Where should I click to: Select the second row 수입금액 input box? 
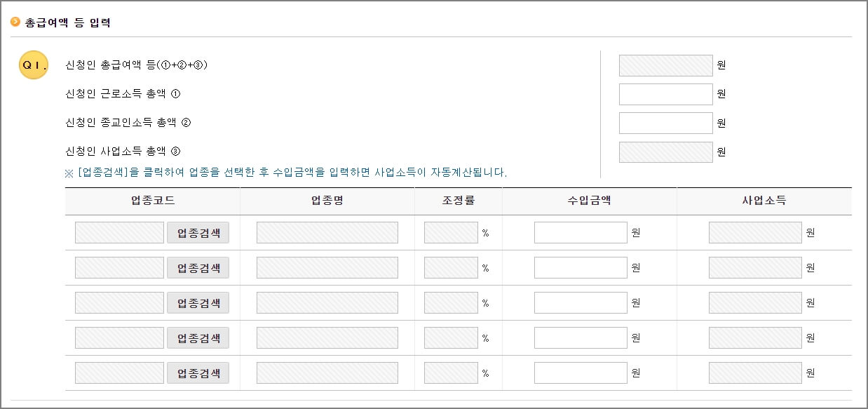(x=578, y=267)
